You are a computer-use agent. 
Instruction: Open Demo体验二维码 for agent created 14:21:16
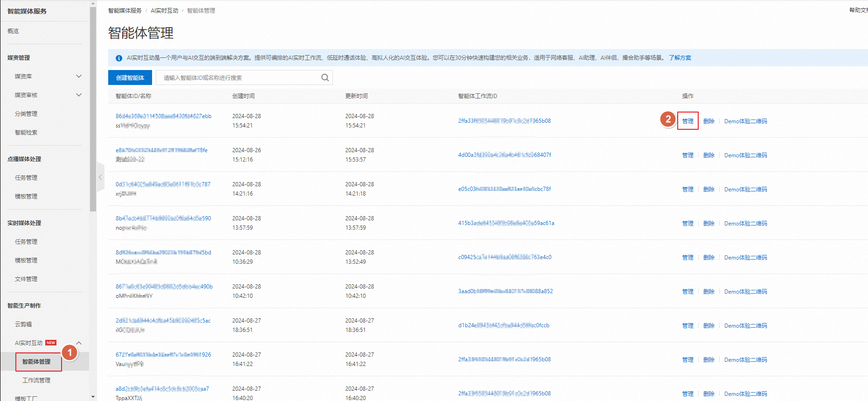[x=746, y=189]
